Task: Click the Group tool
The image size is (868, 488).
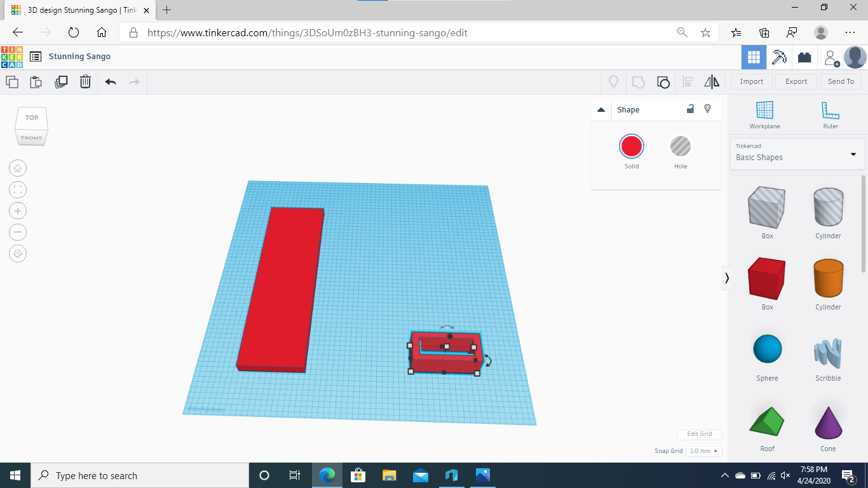Action: click(x=639, y=81)
